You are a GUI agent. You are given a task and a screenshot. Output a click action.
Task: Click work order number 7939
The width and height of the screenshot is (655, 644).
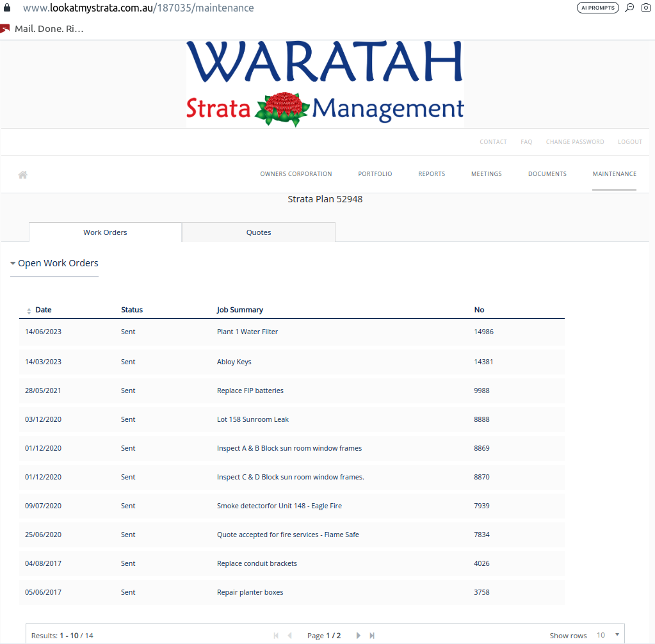click(481, 506)
